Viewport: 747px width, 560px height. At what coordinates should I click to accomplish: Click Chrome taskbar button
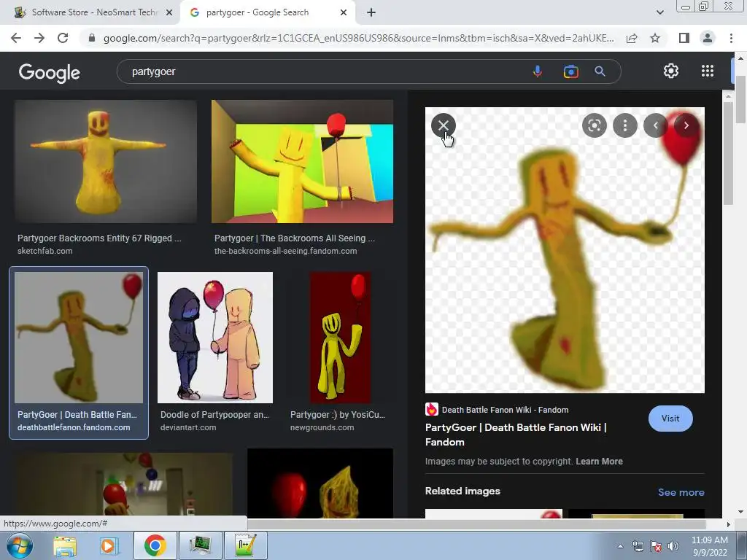(155, 545)
